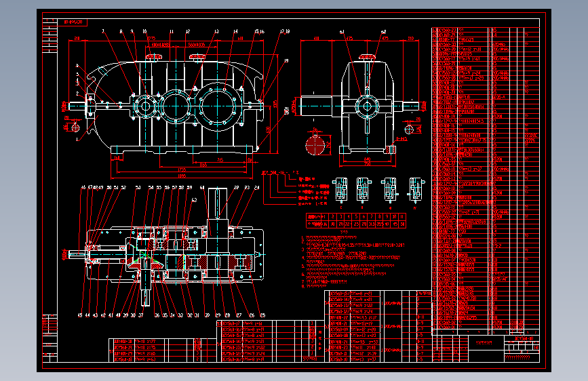This screenshot has width=588, height=381.
Task: Click the 640 dimension under the side view
Action: tap(367, 159)
